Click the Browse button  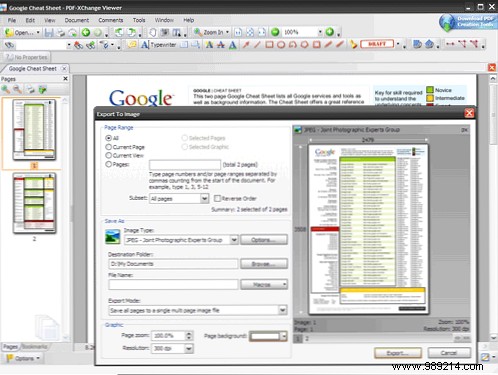point(264,264)
